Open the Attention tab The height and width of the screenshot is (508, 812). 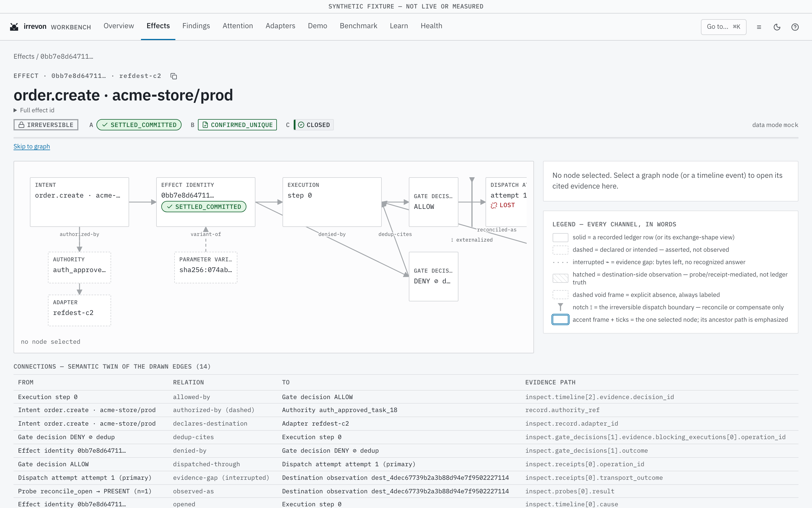[238, 26]
